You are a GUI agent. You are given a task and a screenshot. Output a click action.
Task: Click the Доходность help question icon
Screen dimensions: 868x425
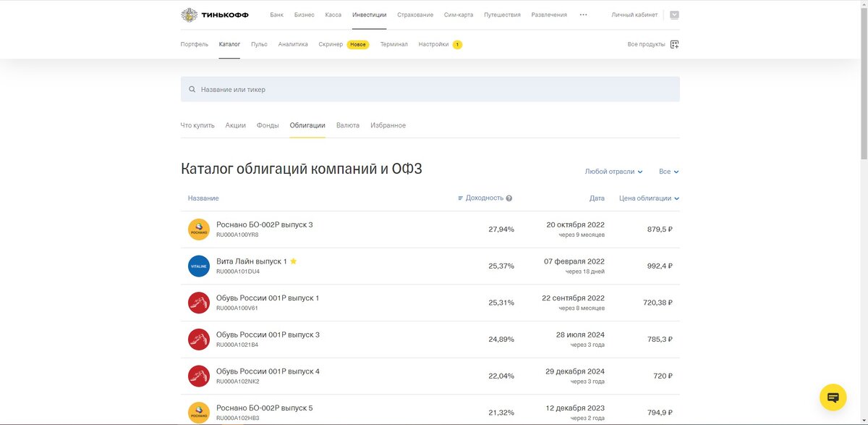click(x=509, y=198)
